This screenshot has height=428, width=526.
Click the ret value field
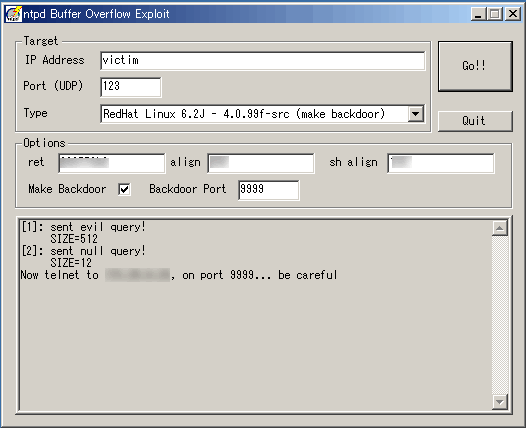(x=112, y=163)
